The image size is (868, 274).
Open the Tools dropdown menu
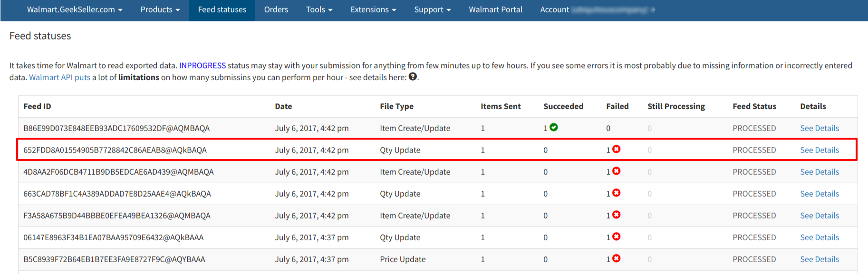(319, 9)
